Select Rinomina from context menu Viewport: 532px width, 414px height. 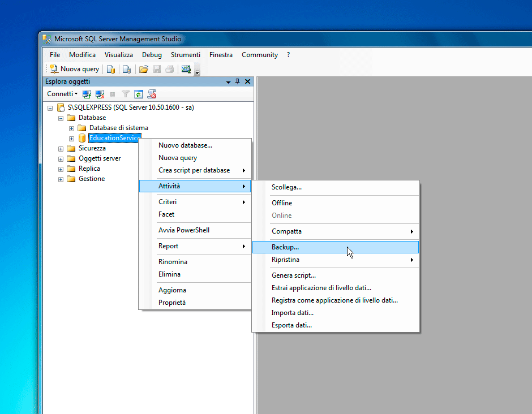point(195,262)
